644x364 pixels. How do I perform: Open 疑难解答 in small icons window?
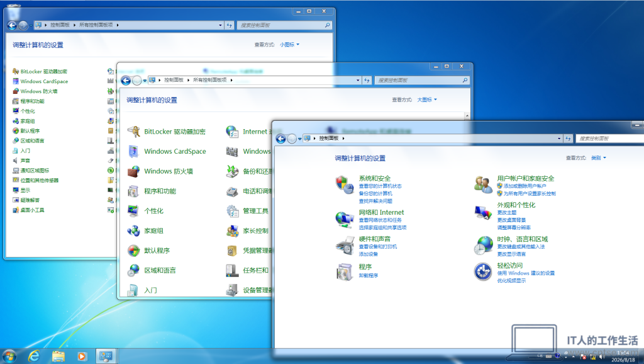[x=26, y=200]
